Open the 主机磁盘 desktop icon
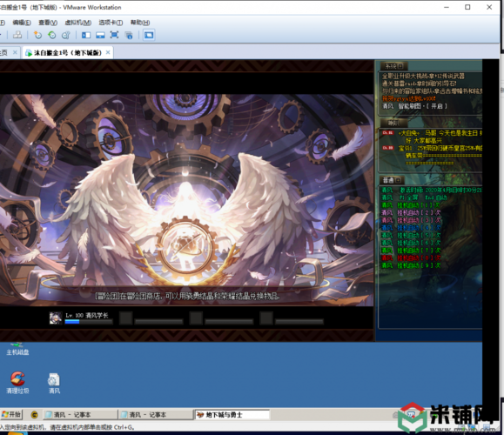This screenshot has width=504, height=435. click(17, 349)
